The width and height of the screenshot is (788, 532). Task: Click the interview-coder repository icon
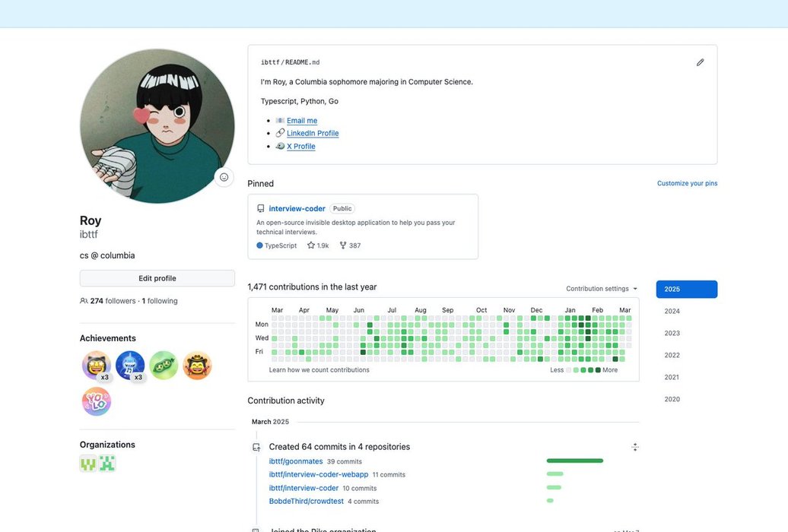pos(260,208)
